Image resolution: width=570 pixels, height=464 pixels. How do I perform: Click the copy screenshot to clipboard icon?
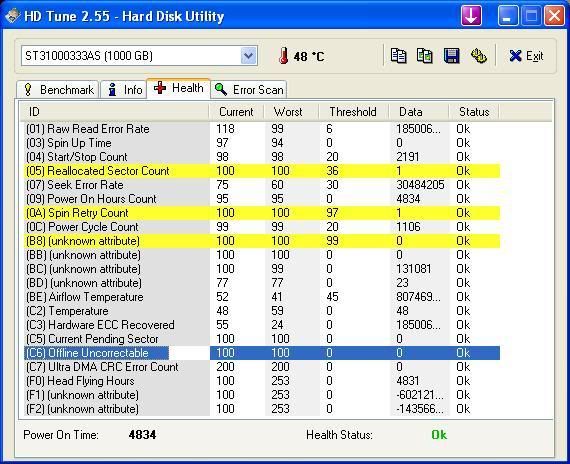point(425,56)
